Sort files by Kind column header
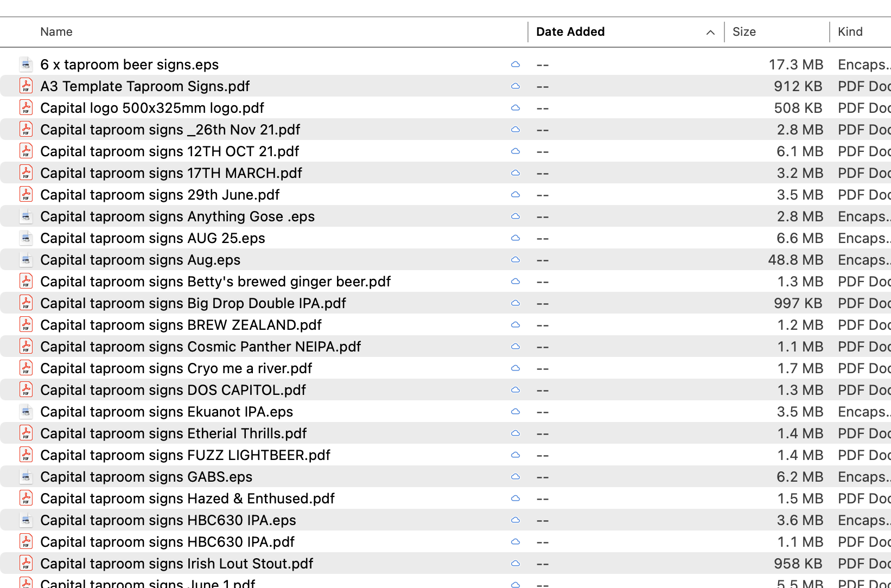The width and height of the screenshot is (891, 588). (850, 32)
